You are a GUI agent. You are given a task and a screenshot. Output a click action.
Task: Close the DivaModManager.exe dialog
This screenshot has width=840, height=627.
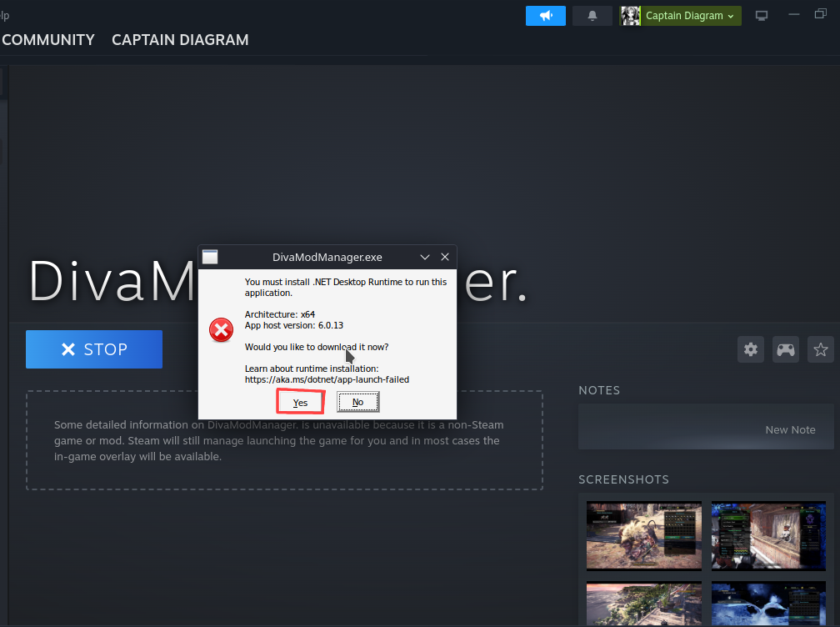tap(445, 258)
